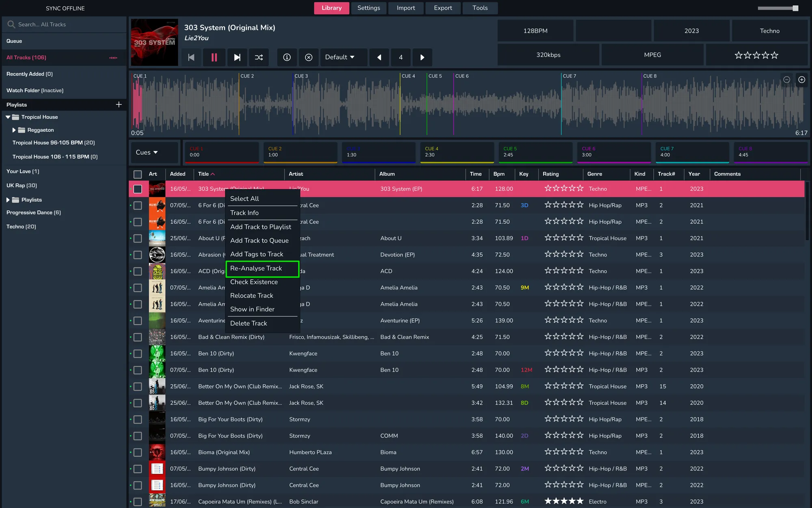Click the clear track X circle icon
Screen dimensions: 812x508
tap(309, 57)
